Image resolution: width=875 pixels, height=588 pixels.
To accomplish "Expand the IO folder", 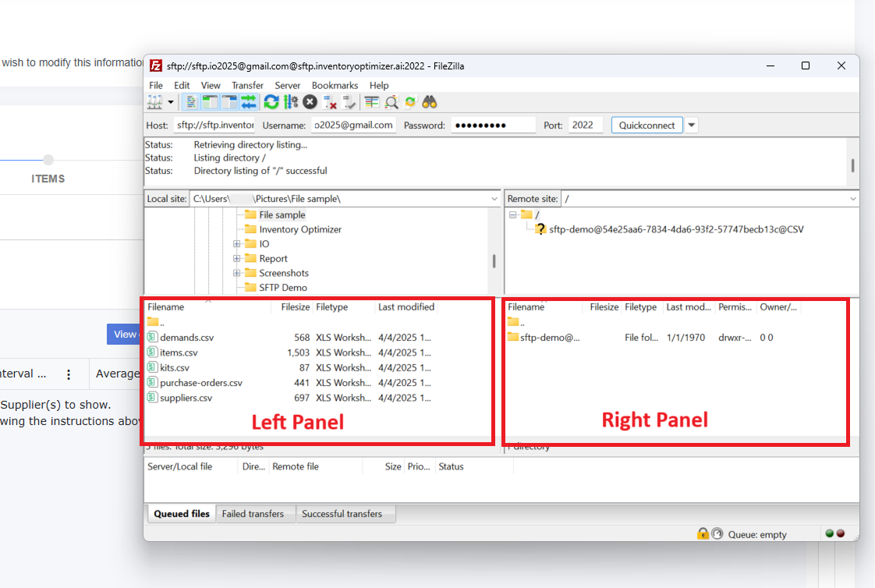I will tap(236, 244).
